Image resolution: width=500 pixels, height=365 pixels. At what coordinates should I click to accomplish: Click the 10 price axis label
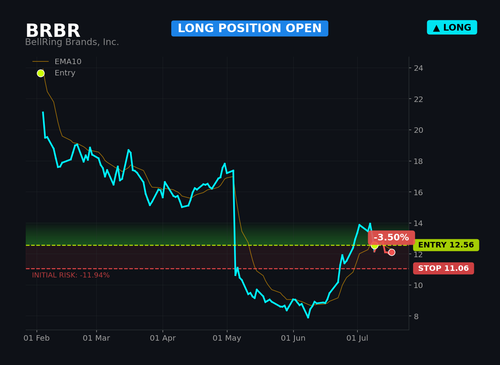(x=418, y=285)
